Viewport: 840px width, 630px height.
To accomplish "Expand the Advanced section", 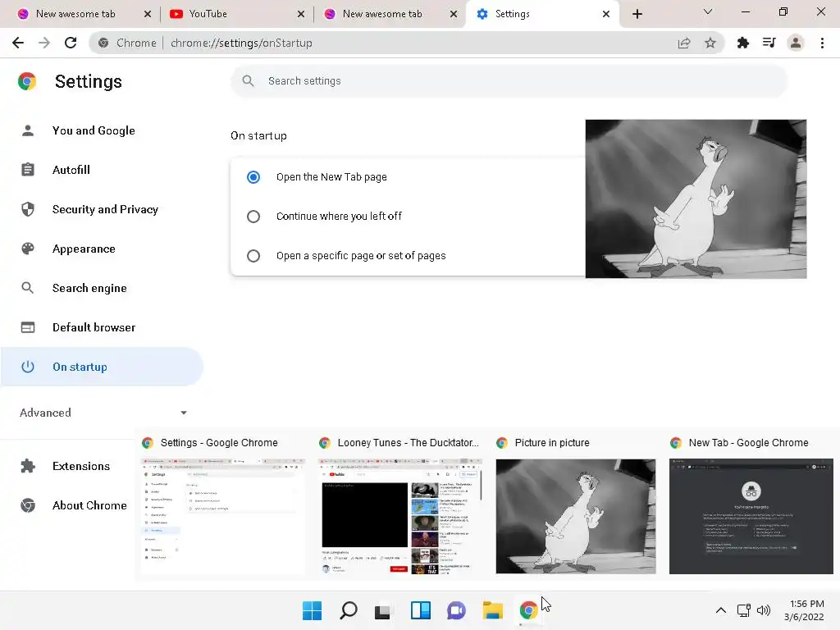I will (103, 413).
